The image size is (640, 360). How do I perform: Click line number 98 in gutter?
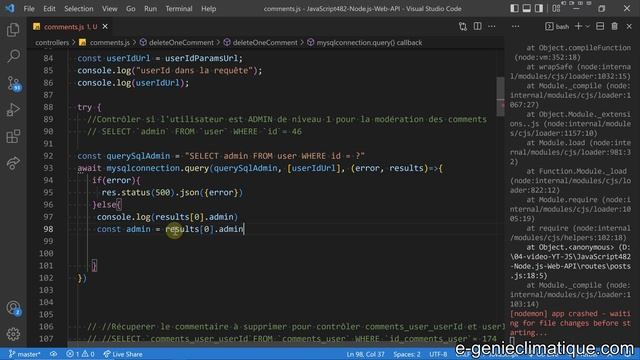point(48,229)
